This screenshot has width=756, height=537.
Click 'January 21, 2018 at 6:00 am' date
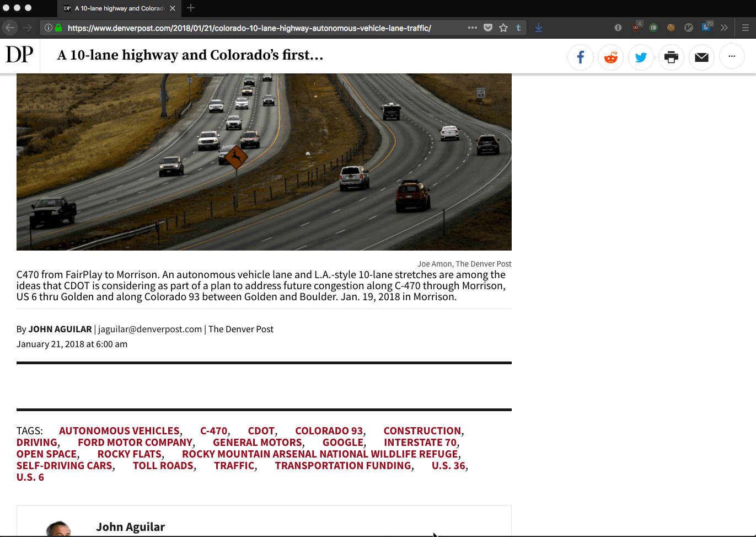click(x=72, y=344)
